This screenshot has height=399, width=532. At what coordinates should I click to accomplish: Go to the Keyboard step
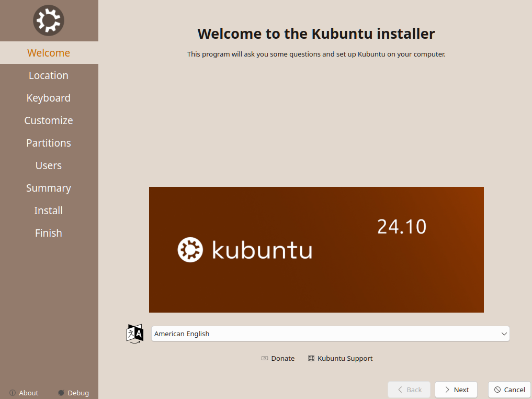pyautogui.click(x=49, y=98)
